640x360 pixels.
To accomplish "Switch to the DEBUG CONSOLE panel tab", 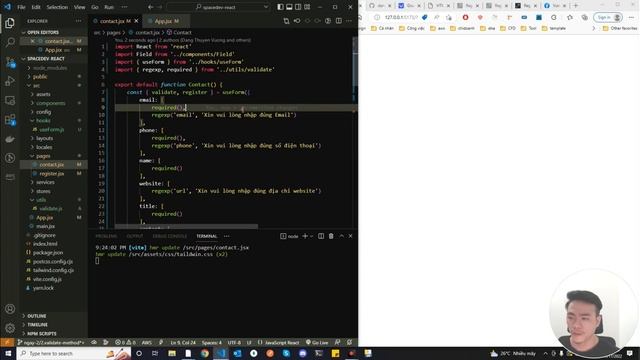I will click(169, 236).
